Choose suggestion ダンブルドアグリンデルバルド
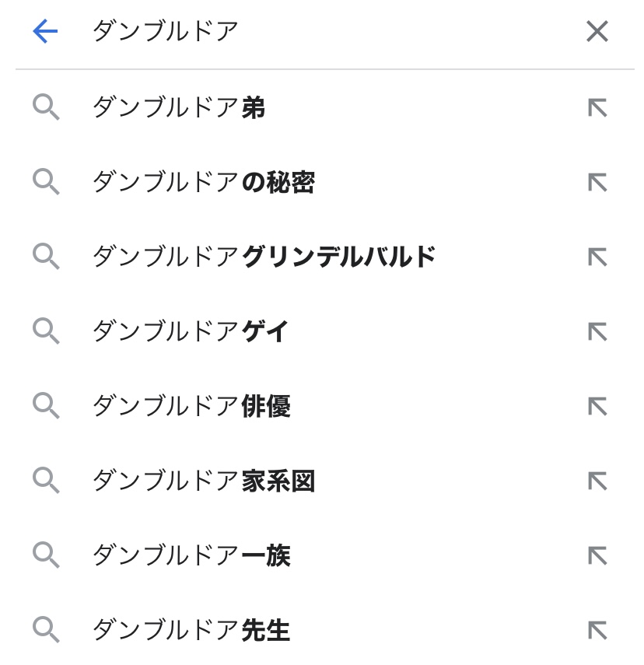The image size is (644, 665). point(264,257)
